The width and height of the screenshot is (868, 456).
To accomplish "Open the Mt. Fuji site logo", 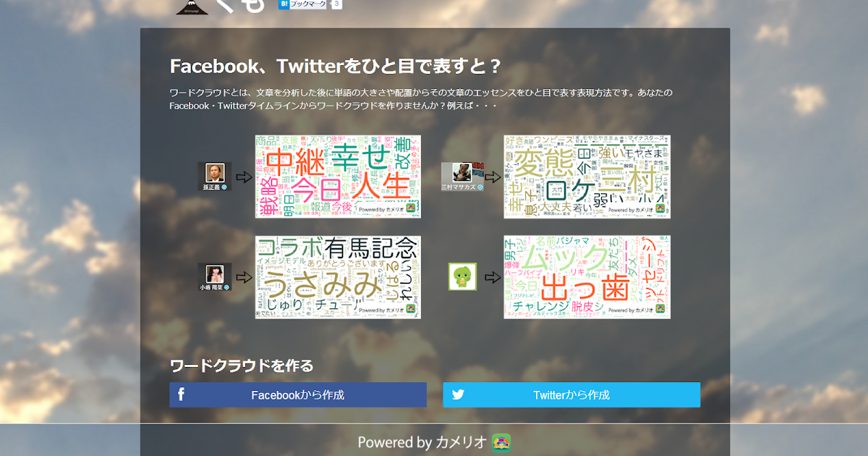I will tap(192, 7).
